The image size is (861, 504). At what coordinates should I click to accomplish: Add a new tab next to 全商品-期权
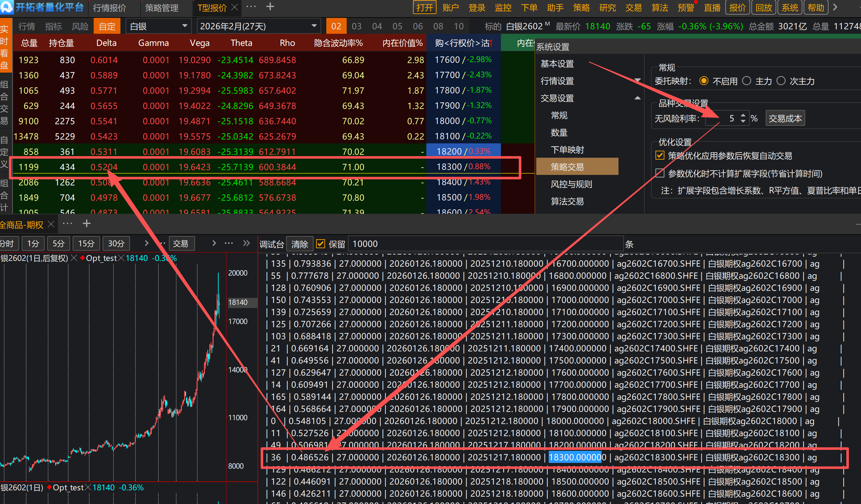pos(87,224)
